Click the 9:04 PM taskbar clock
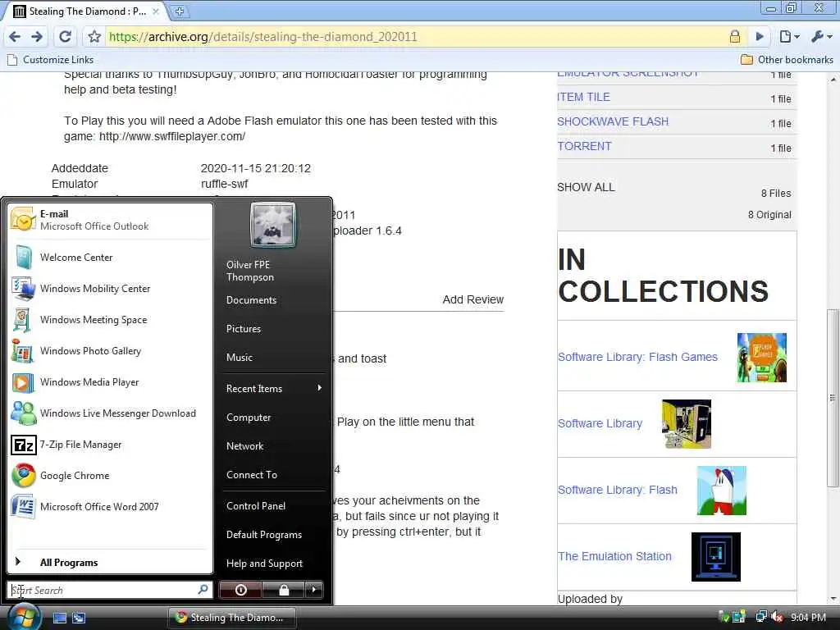Screen dimensions: 840x630 [808, 617]
